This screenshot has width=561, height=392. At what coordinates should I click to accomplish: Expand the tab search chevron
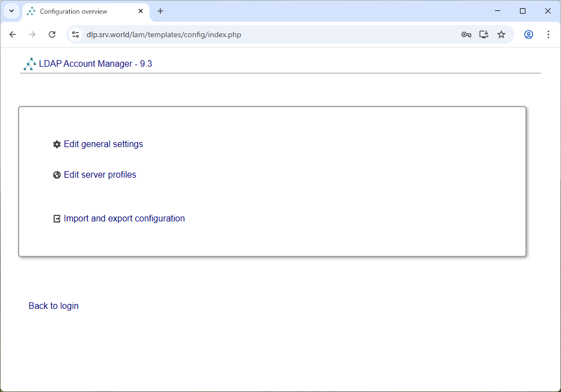point(11,11)
